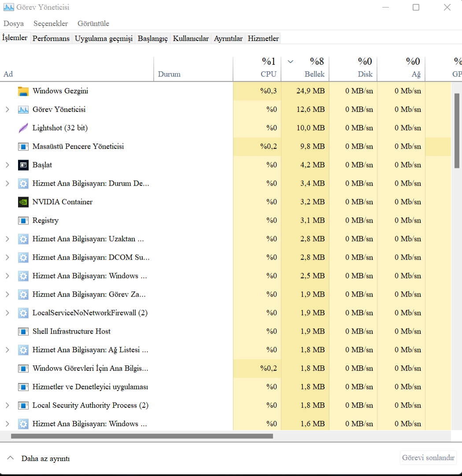Select Shell Infrastructure Host process name
The image size is (462, 476).
point(72,331)
